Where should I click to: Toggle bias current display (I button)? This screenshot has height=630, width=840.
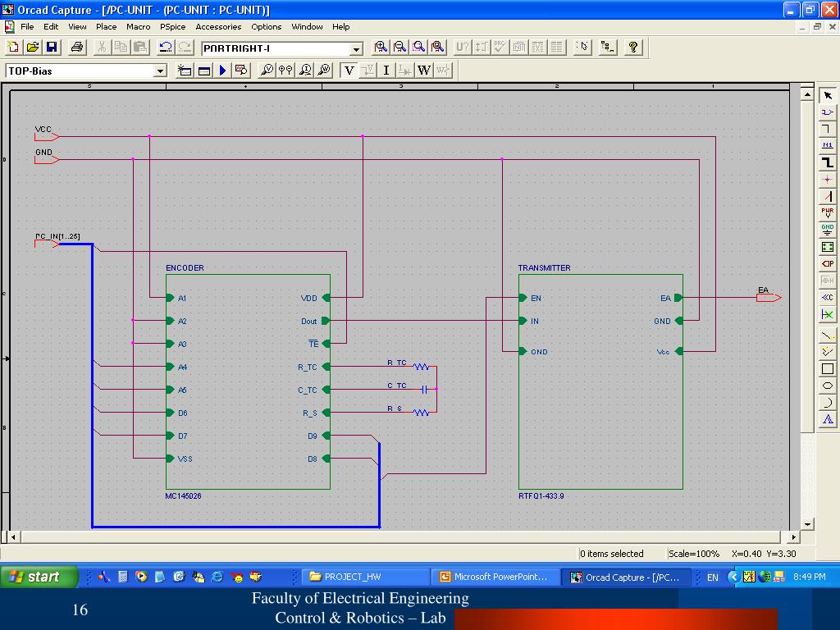386,71
